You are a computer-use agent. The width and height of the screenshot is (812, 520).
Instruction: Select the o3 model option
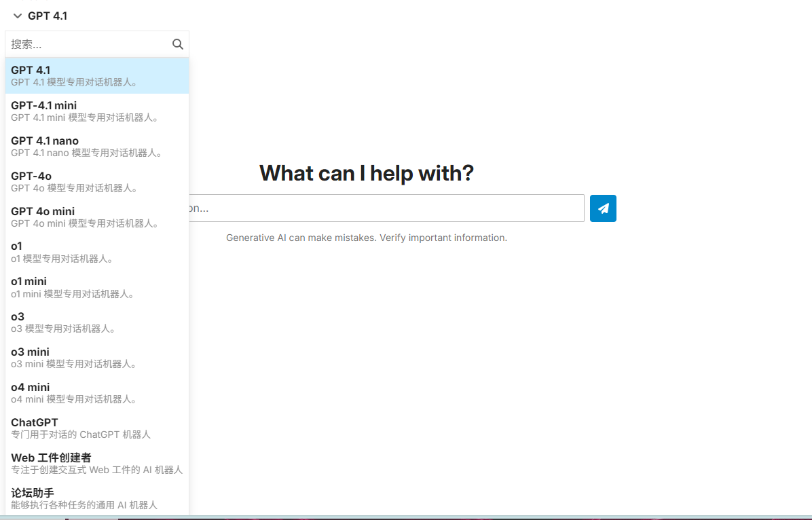tap(97, 322)
